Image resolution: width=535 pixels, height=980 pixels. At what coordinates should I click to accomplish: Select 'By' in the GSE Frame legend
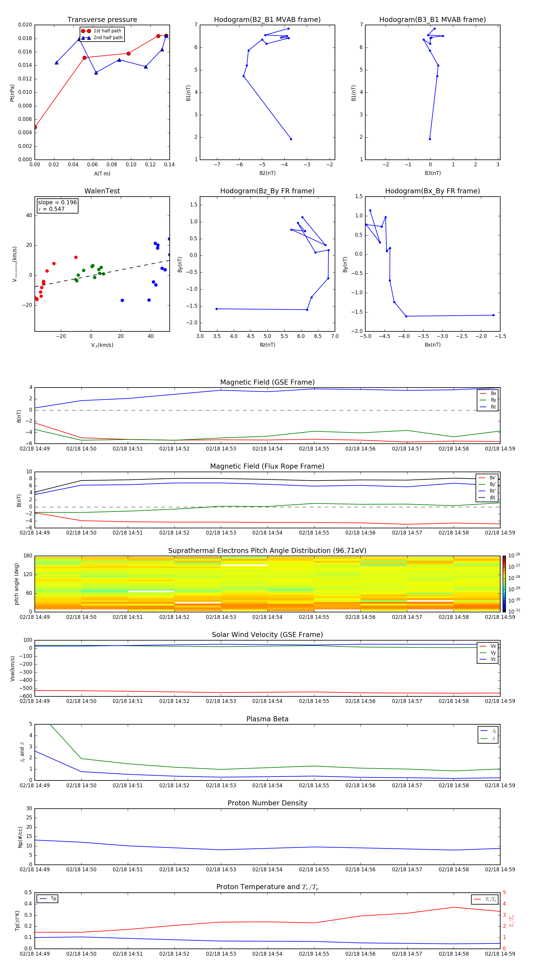click(x=488, y=400)
